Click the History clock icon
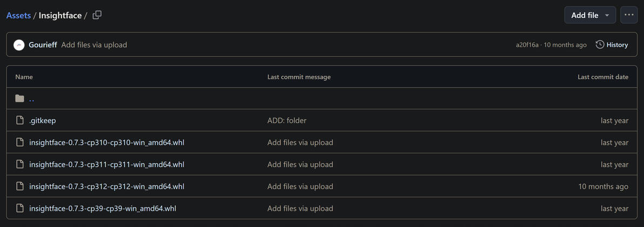This screenshot has height=227, width=644. point(600,45)
